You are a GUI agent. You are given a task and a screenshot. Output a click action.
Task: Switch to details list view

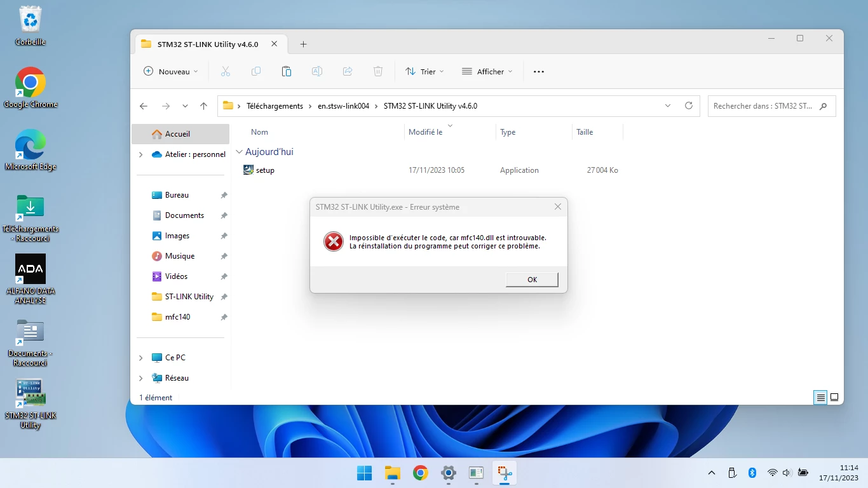(820, 398)
